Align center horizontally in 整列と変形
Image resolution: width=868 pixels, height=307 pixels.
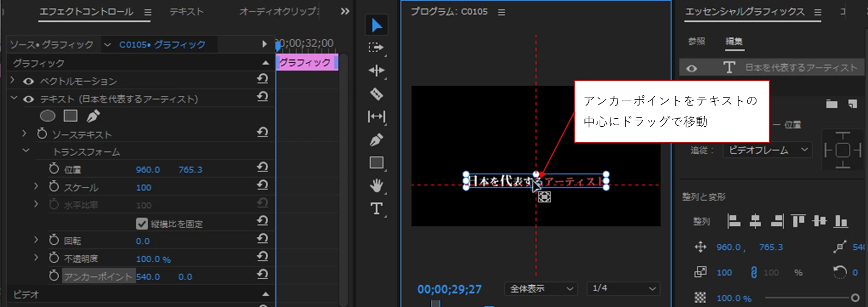(755, 221)
